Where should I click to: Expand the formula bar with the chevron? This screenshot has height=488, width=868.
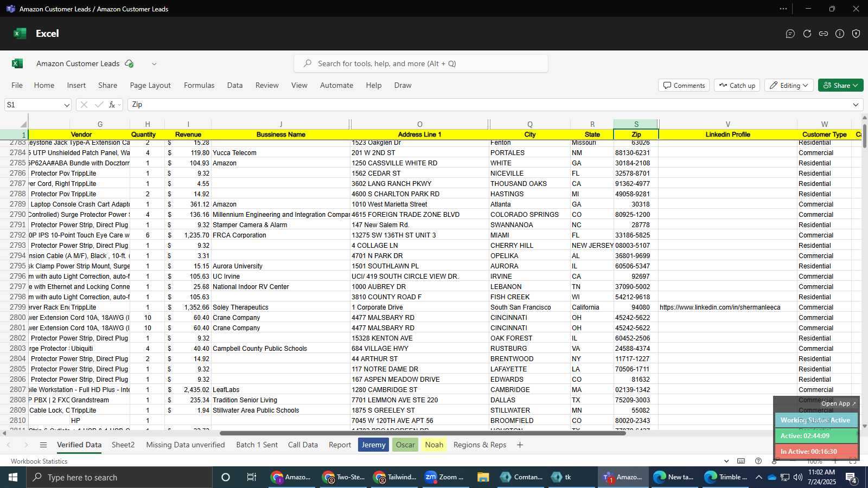[856, 105]
